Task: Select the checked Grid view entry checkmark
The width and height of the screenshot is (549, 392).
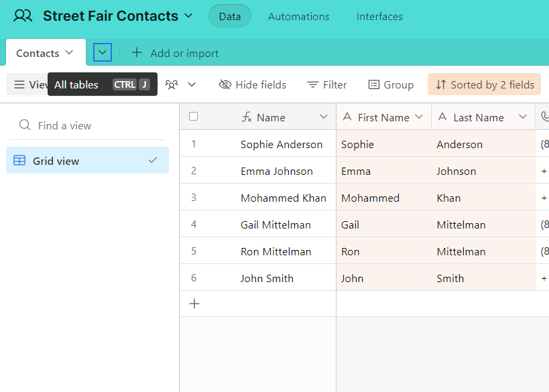Action: [x=153, y=160]
